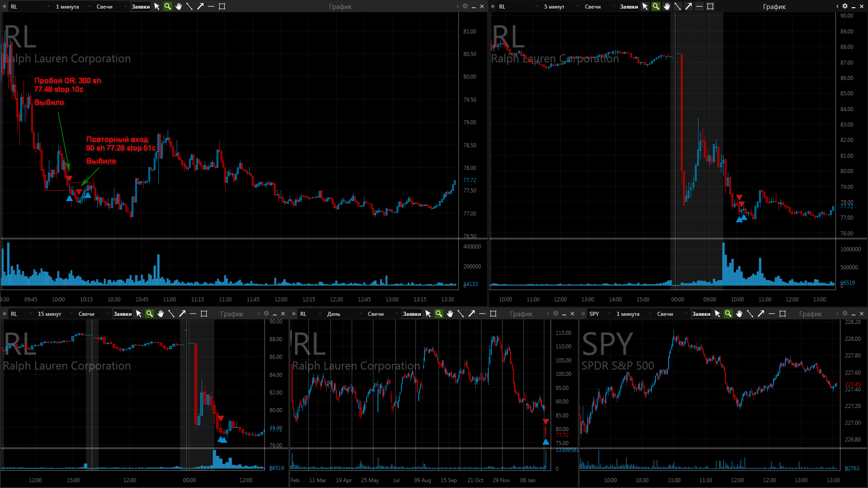
Task: Select the rectangle tool in the 5-minute RL chart
Action: (710, 6)
